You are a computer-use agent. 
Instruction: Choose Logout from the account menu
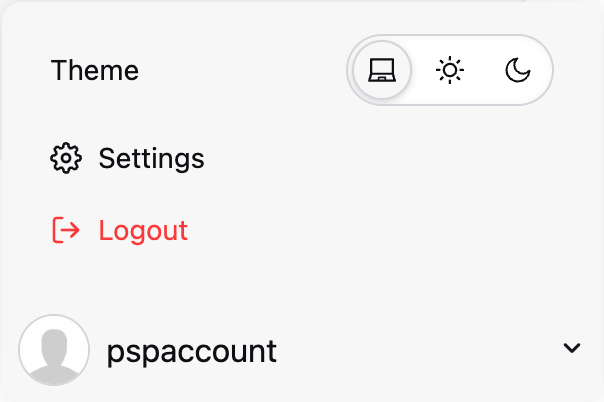[x=120, y=230]
